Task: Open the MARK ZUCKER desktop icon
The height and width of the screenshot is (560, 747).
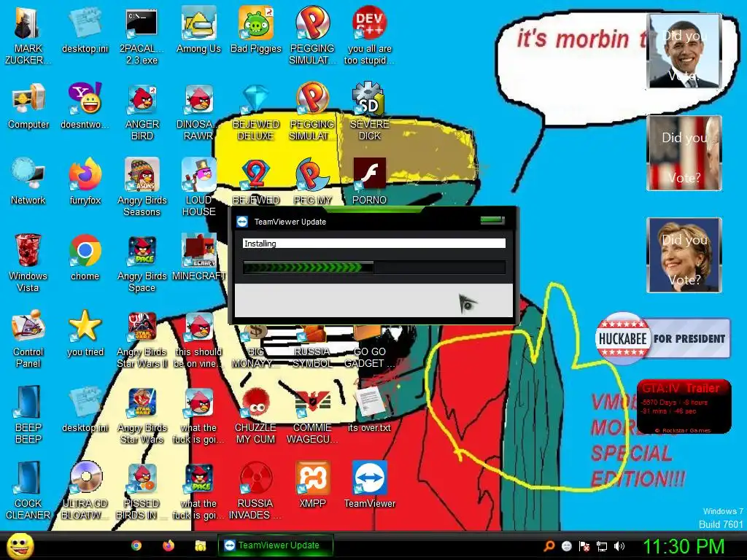Action: pyautogui.click(x=28, y=36)
